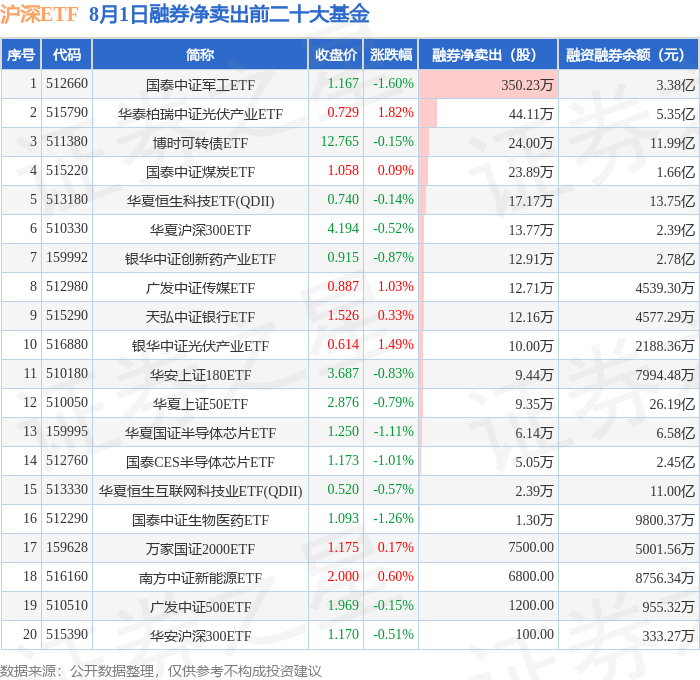The height and width of the screenshot is (680, 700).
Task: Click 华安沪深300ETF name
Action: pos(200,636)
